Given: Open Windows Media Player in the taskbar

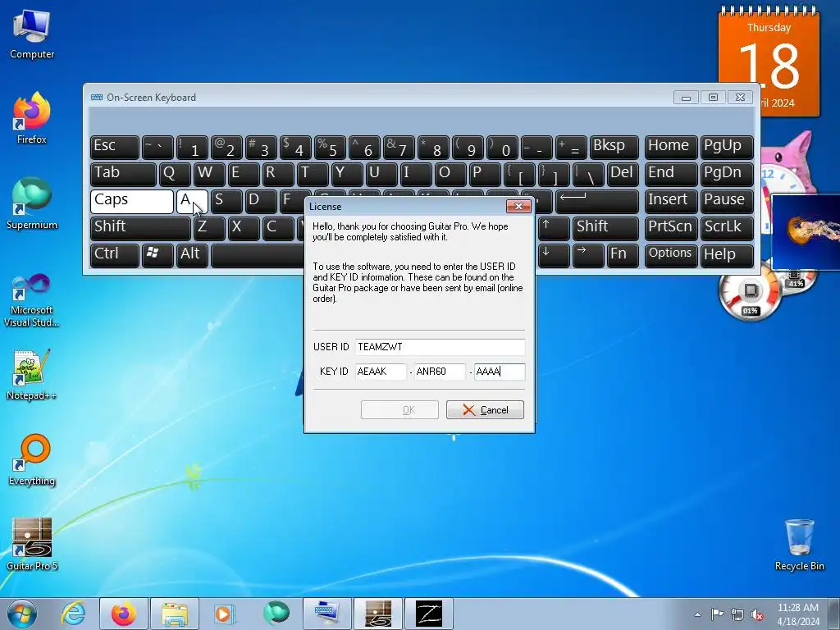Looking at the screenshot, I should pyautogui.click(x=223, y=614).
